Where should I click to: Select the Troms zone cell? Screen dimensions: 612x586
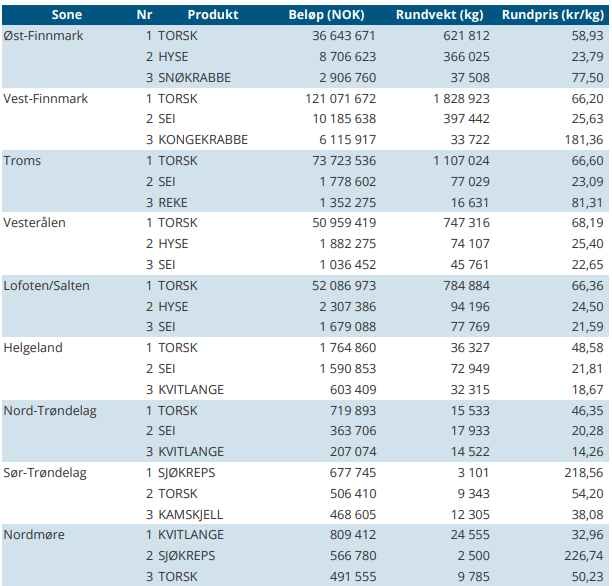point(22,161)
